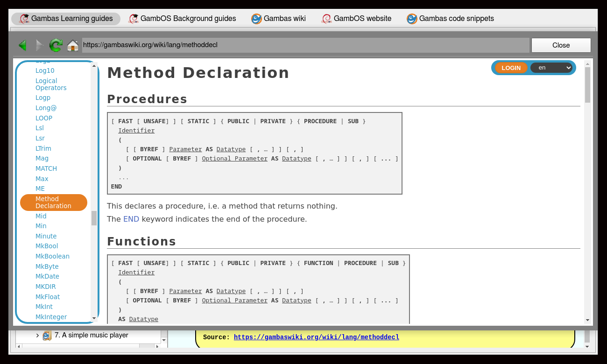Click the page's vertical scrollbar thumb
607x364 pixels.
(587, 84)
